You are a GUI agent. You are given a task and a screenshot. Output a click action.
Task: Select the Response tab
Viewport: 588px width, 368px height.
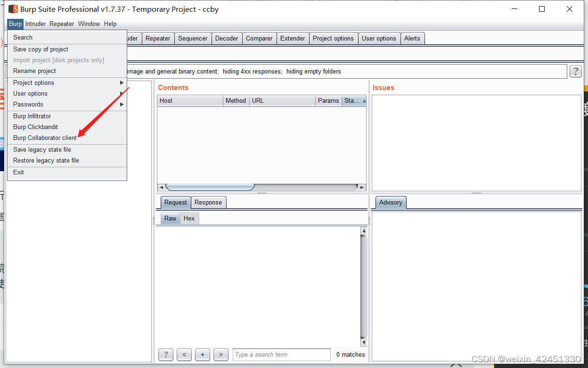(208, 202)
